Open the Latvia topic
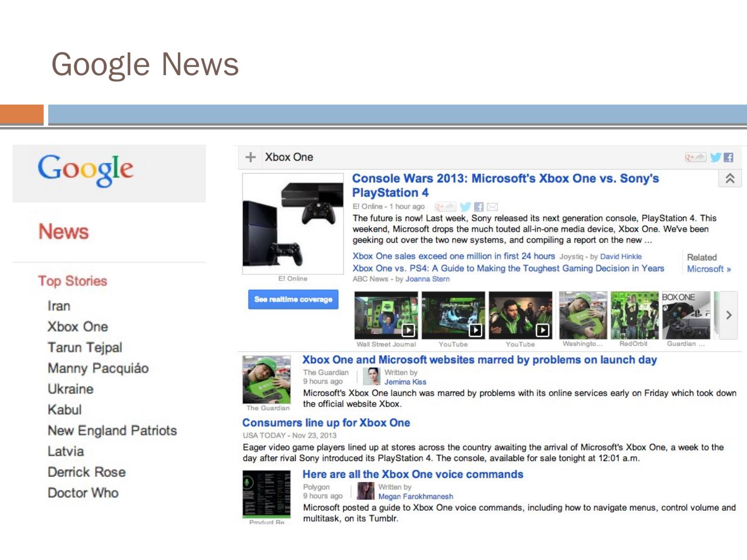This screenshot has width=747, height=560. pyautogui.click(x=66, y=451)
